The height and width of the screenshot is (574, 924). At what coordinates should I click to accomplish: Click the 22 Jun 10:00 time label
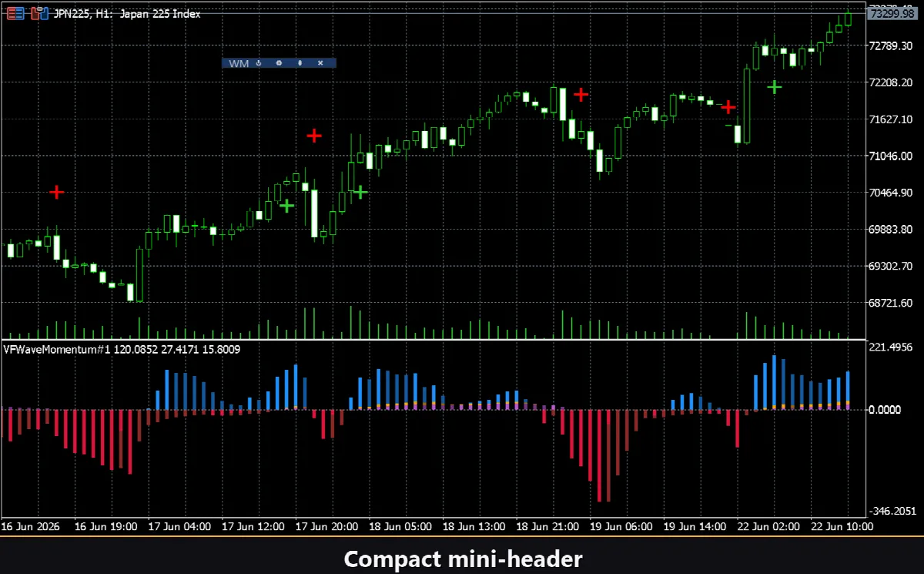(842, 527)
